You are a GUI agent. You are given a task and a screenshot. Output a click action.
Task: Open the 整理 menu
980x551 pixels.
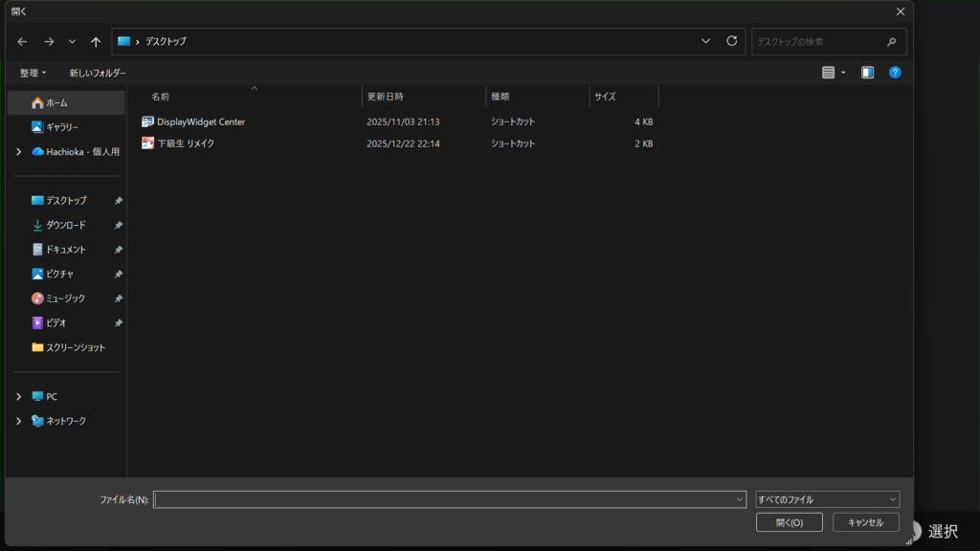tap(33, 73)
